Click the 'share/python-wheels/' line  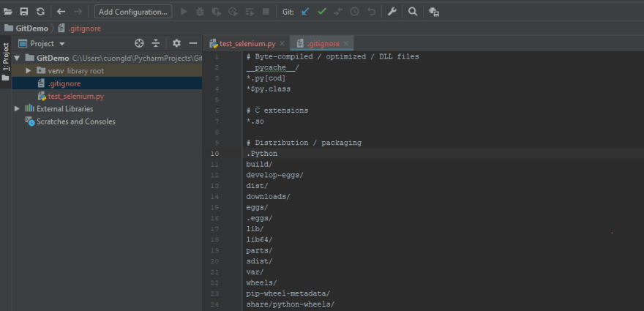pyautogui.click(x=291, y=304)
